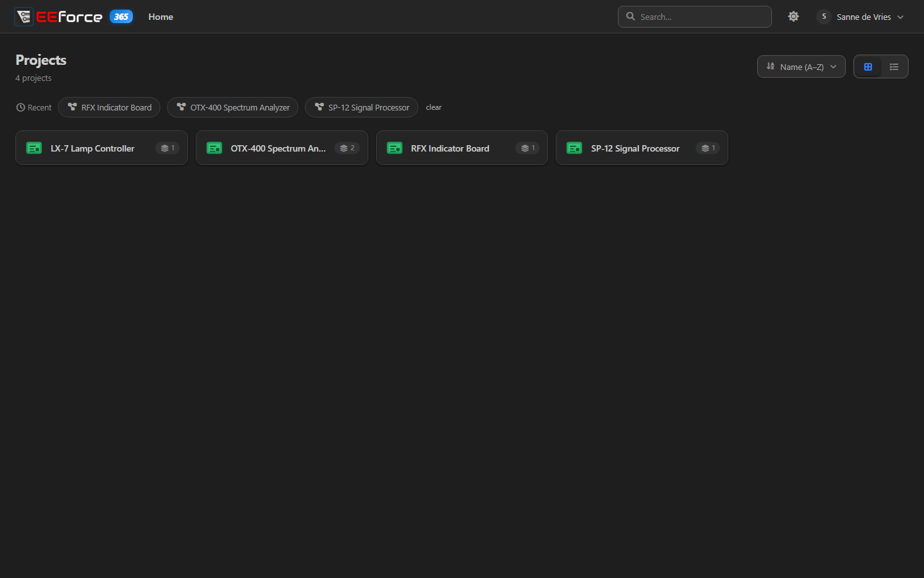Clear the recent projects list
924x578 pixels.
[434, 107]
